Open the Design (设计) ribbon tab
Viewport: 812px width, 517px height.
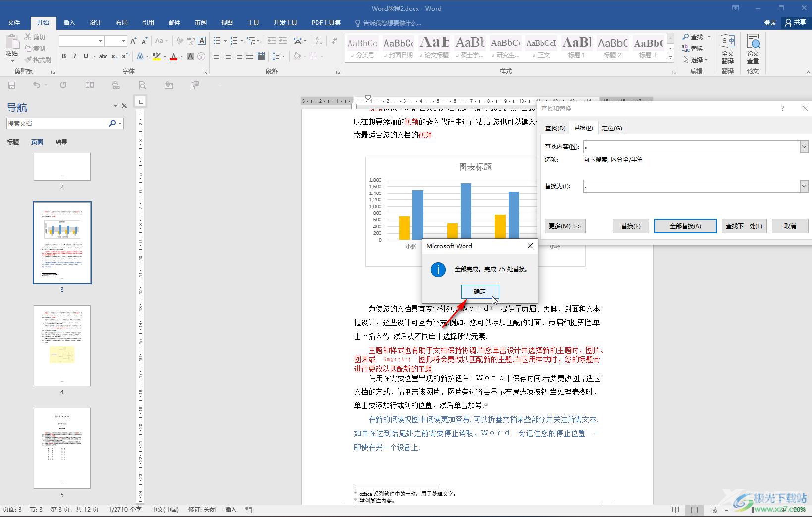tap(95, 22)
